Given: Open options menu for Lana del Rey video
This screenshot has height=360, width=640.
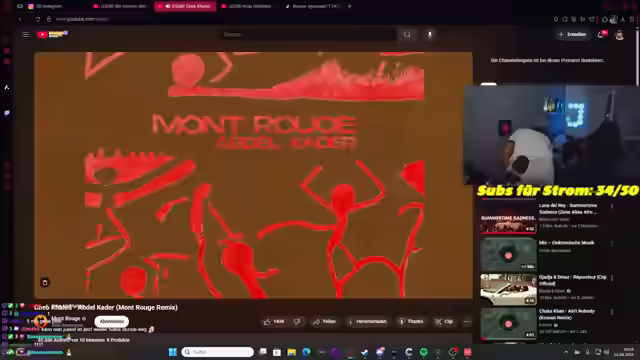Looking at the screenshot, I should tap(612, 207).
